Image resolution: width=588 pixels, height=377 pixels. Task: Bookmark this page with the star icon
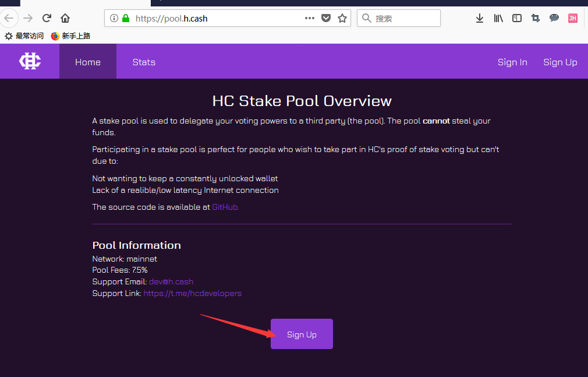[x=342, y=18]
